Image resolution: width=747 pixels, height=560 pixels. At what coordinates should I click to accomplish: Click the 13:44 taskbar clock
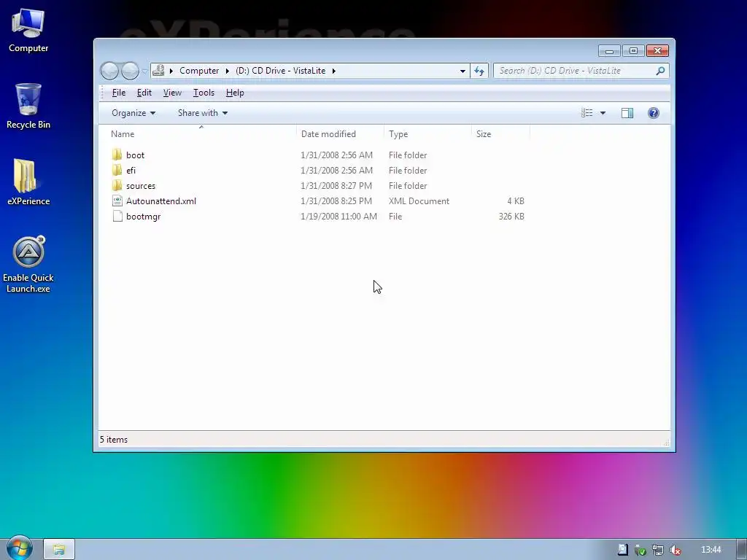pos(711,550)
